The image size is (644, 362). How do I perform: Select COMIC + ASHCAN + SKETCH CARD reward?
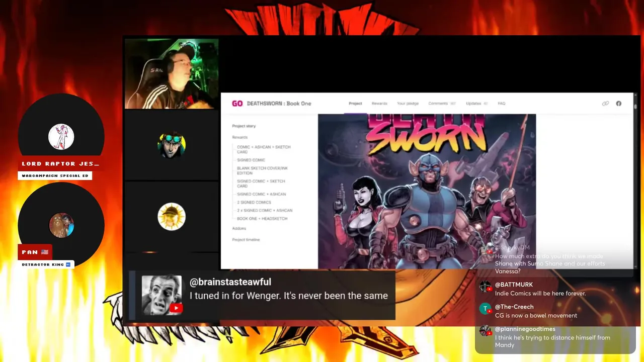click(264, 149)
